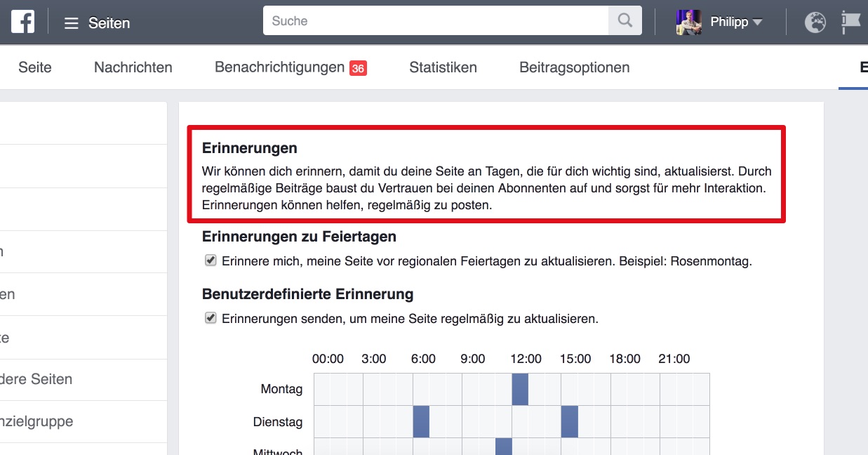Click Philipp's profile picture thumbnail
The width and height of the screenshot is (868, 455).
pos(688,22)
